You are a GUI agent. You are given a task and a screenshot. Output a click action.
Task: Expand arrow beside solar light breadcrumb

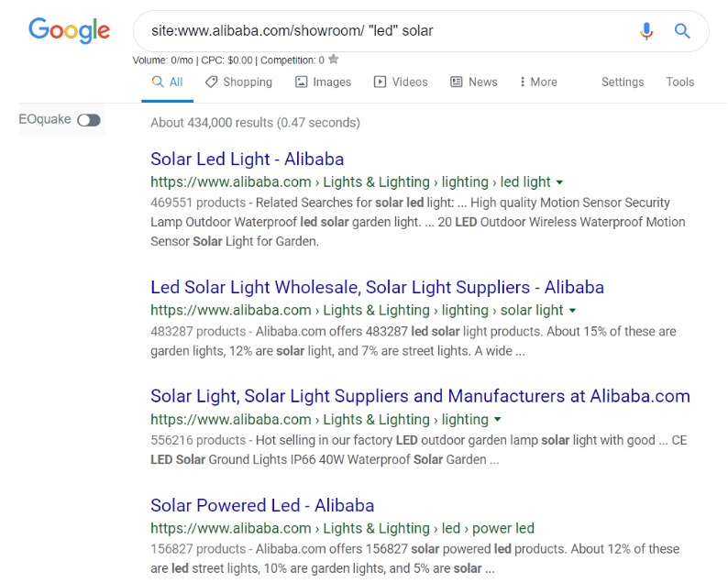point(572,311)
